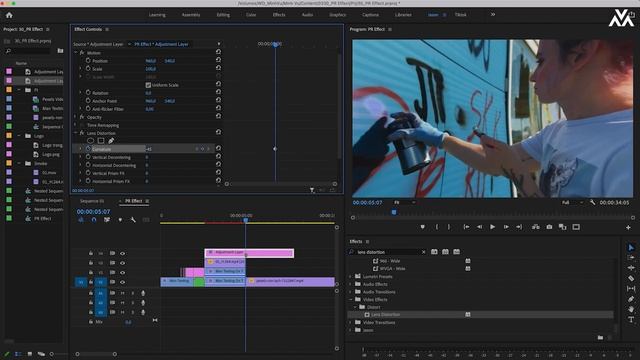Play the Program monitor video
This screenshot has height=360, width=640.
click(493, 227)
